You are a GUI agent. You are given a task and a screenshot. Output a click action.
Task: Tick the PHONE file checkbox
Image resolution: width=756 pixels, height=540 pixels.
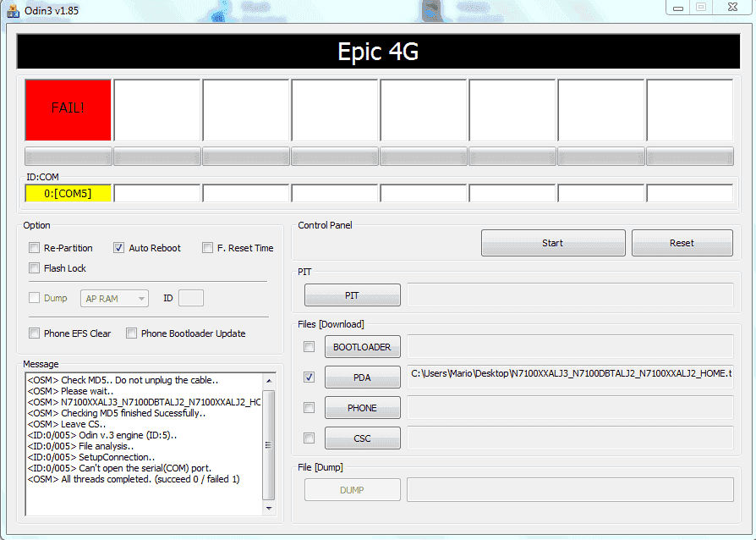[x=309, y=408]
